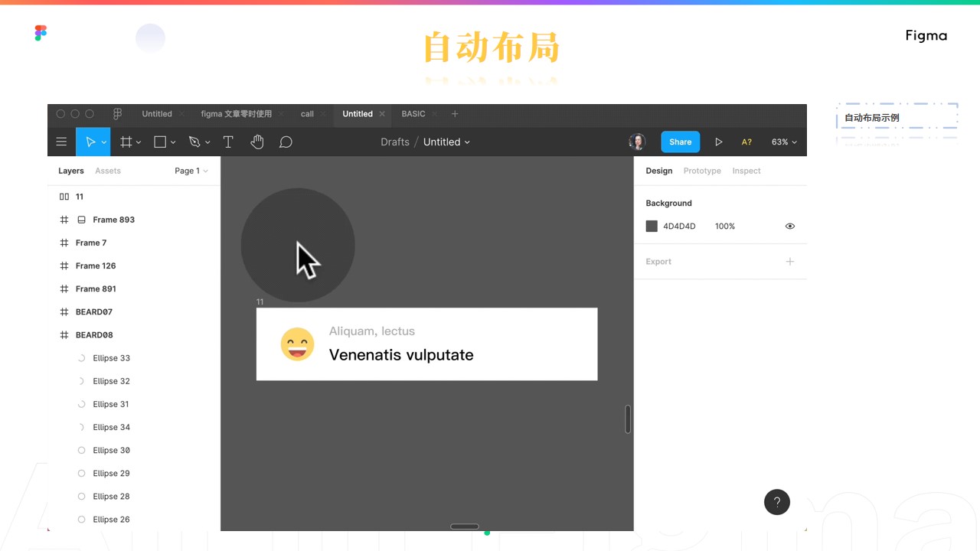Expand the Page 1 dropdown

[191, 171]
